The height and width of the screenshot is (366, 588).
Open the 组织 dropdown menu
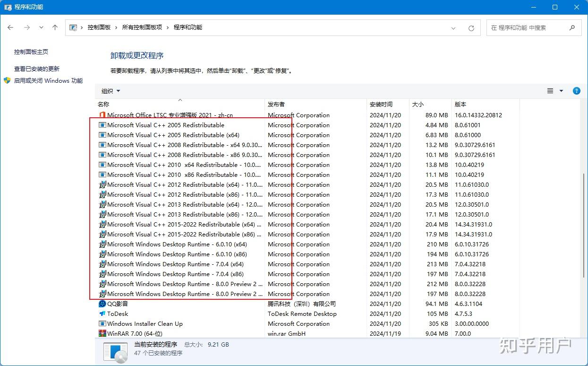tap(110, 91)
